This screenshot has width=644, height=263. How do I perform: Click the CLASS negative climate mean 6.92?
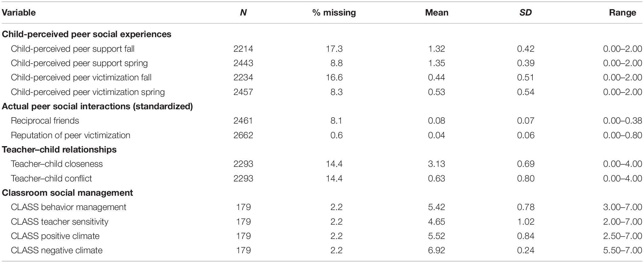coord(437,250)
